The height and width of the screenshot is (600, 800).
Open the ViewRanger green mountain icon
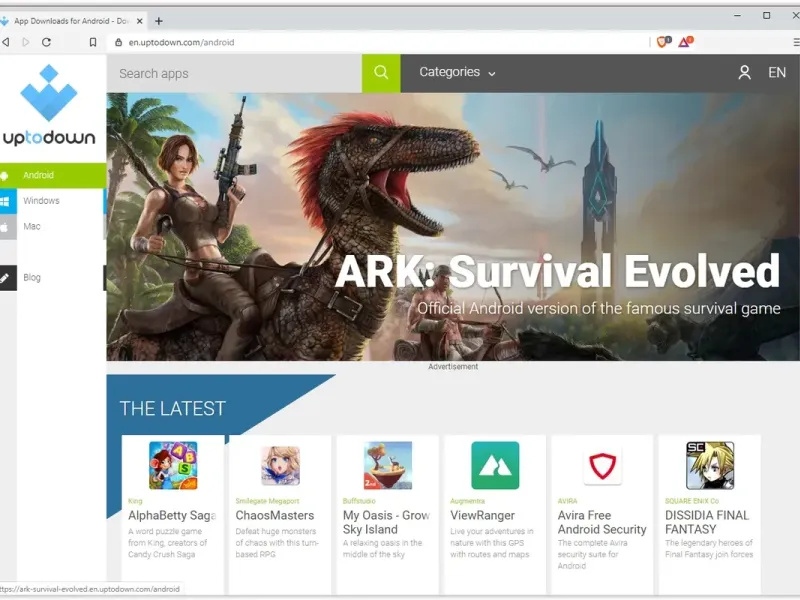(x=495, y=465)
